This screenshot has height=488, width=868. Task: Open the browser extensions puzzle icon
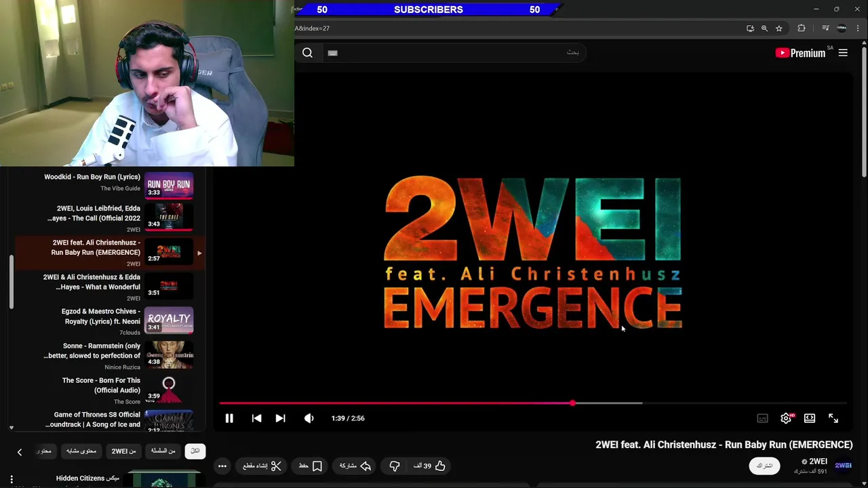(x=802, y=28)
